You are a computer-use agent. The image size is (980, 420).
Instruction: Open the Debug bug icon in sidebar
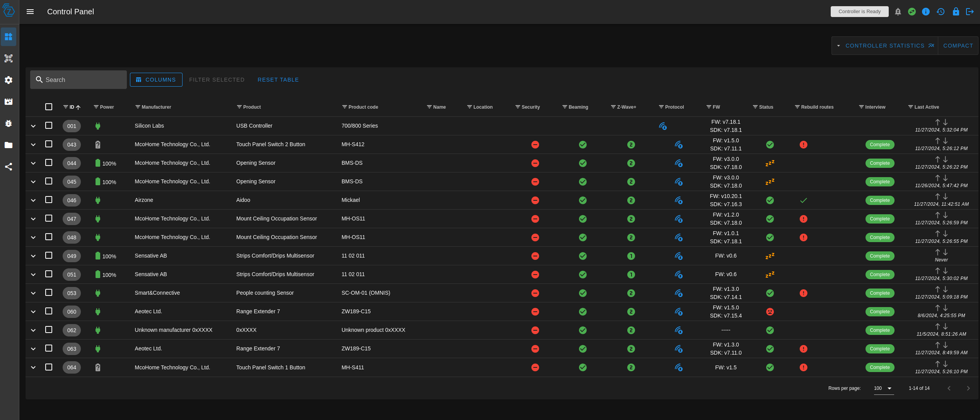9,123
